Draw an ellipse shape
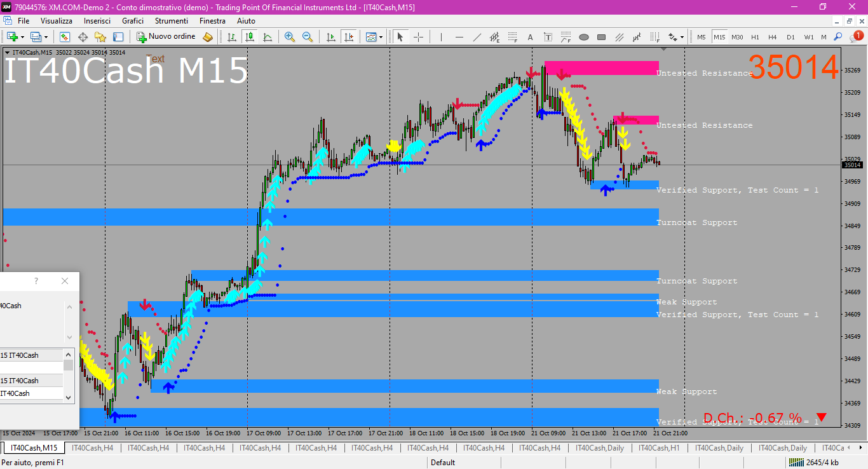Screen dimensions: 868x469 click(584, 37)
